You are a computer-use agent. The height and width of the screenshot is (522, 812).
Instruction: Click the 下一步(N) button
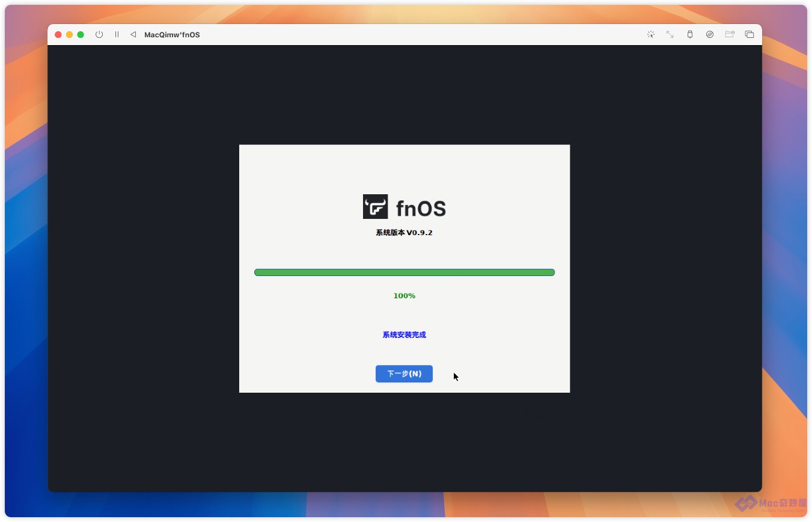point(404,373)
